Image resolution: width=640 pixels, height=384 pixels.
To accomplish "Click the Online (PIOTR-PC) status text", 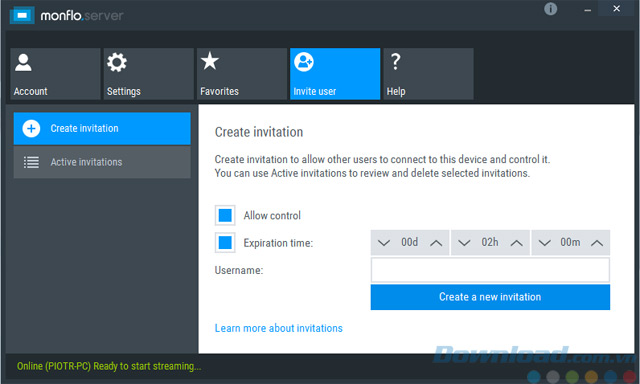I will pos(109,366).
